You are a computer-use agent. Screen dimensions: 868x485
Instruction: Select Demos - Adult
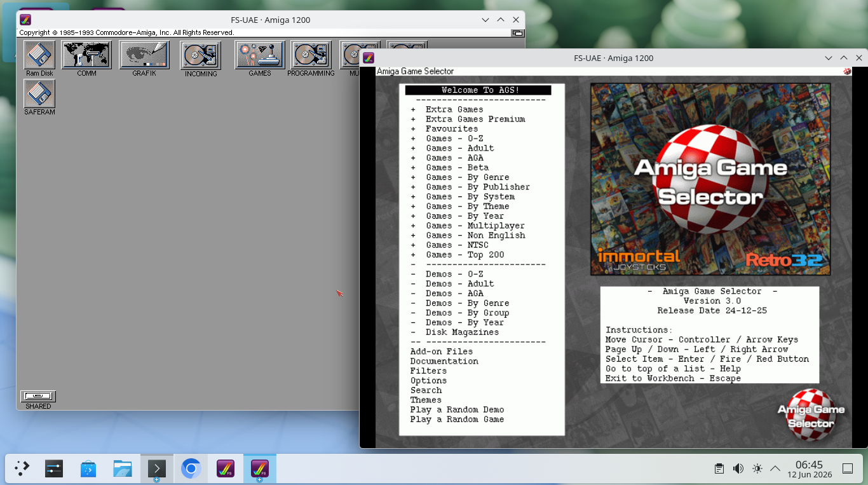point(452,283)
